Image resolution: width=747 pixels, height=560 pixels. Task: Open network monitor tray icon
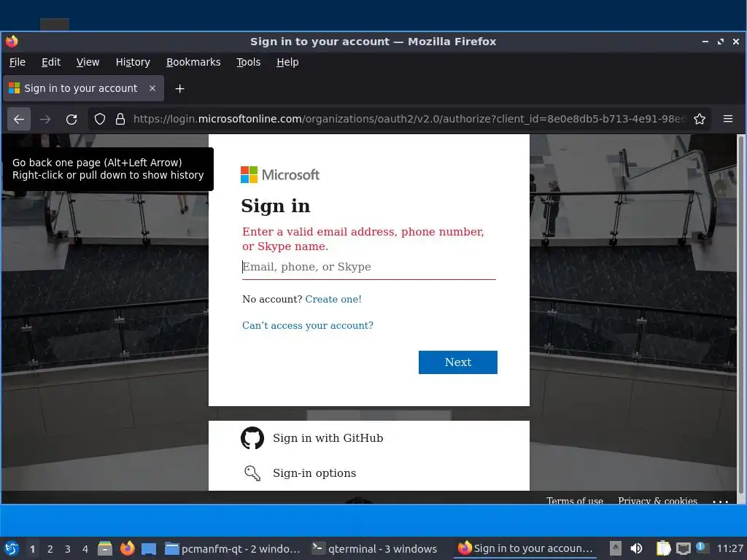683,548
